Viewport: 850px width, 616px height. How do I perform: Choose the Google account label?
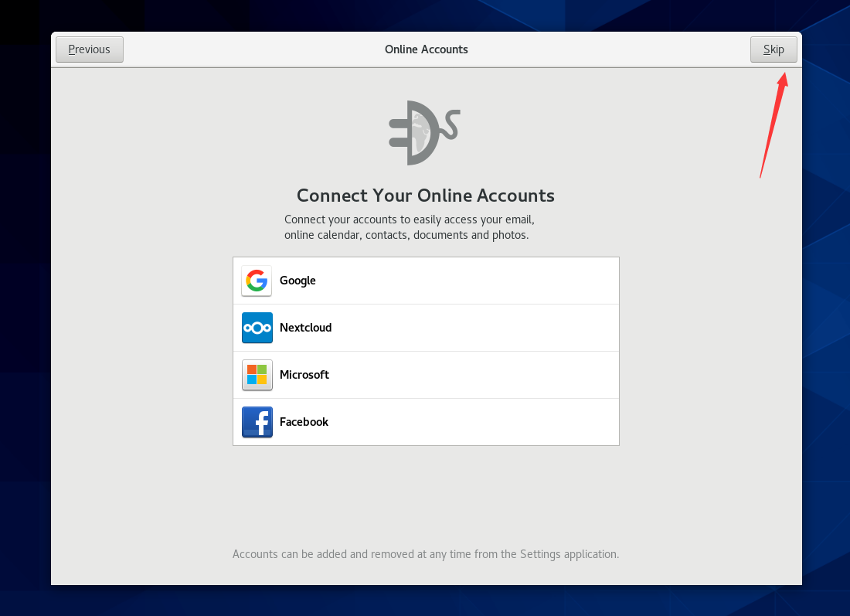[297, 281]
